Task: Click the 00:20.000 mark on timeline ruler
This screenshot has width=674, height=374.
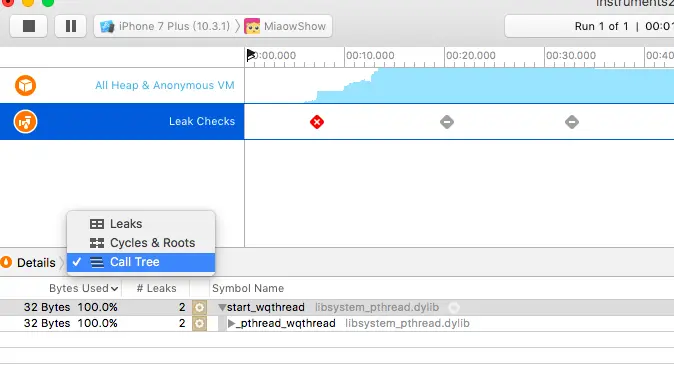Action: (x=471, y=55)
